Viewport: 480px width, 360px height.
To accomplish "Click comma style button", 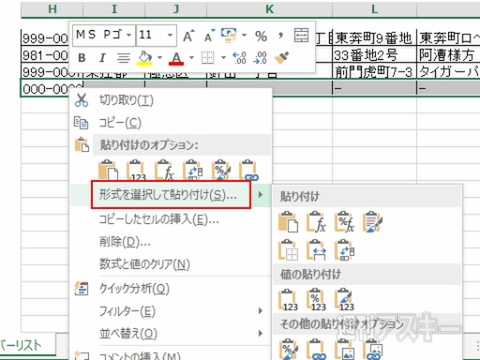I will pyautogui.click(x=281, y=35).
